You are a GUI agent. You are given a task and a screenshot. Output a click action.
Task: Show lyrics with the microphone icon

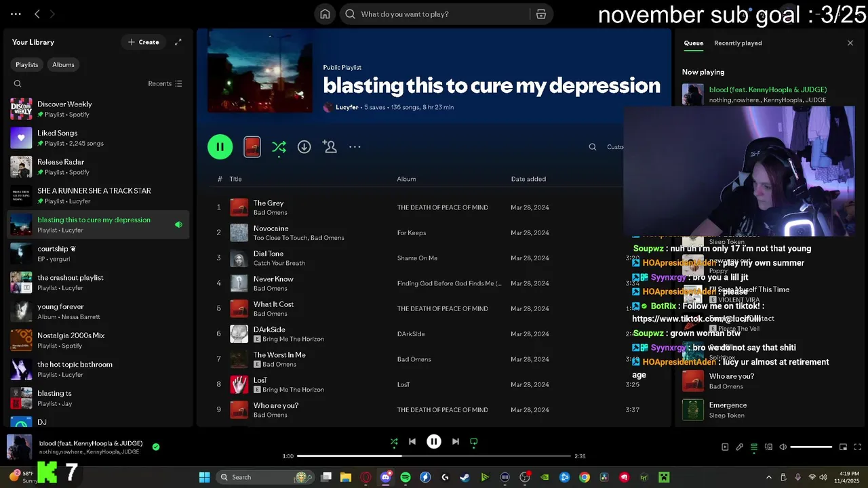pos(740,447)
